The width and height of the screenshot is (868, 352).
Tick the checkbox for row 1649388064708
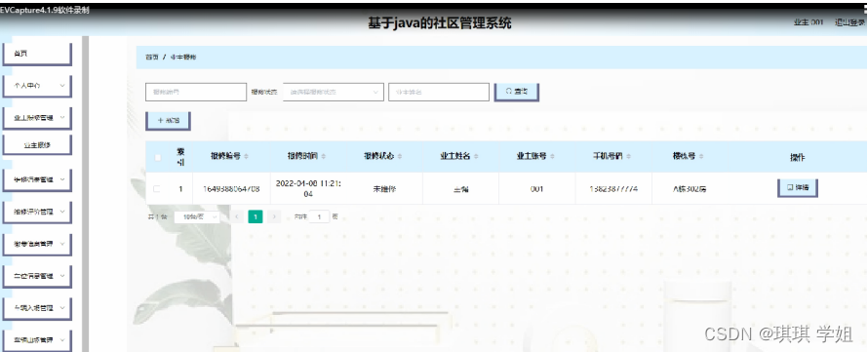(x=157, y=189)
